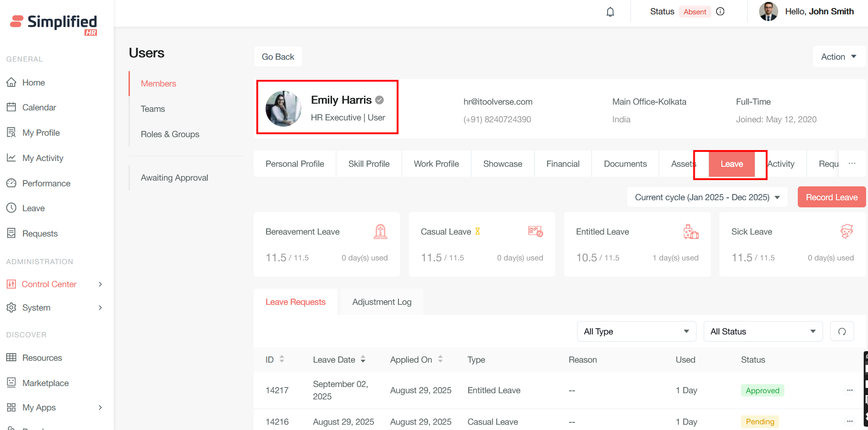Open the Financial tab

(x=563, y=164)
